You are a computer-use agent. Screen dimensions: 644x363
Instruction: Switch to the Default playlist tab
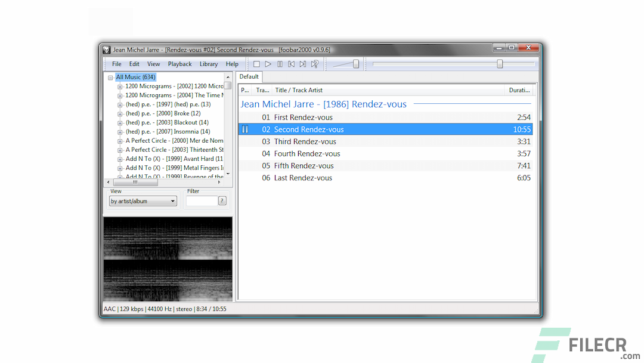click(x=249, y=76)
